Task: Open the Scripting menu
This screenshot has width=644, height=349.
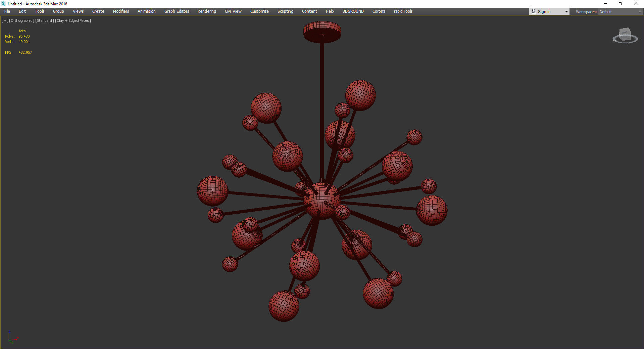Action: [285, 11]
